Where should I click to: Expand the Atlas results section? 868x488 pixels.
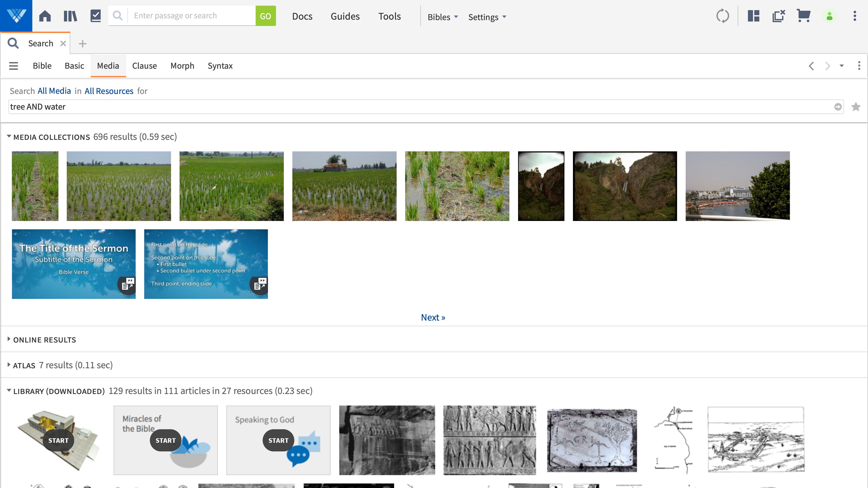click(x=9, y=365)
